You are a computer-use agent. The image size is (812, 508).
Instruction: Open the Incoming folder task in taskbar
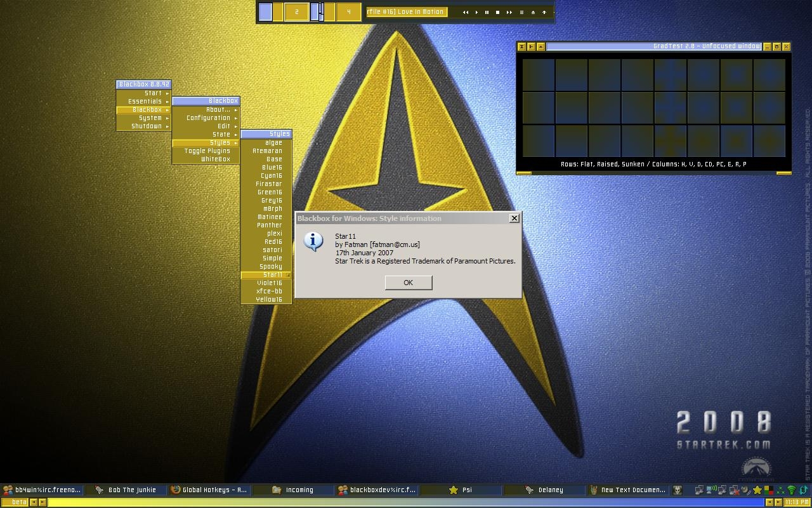(x=292, y=490)
